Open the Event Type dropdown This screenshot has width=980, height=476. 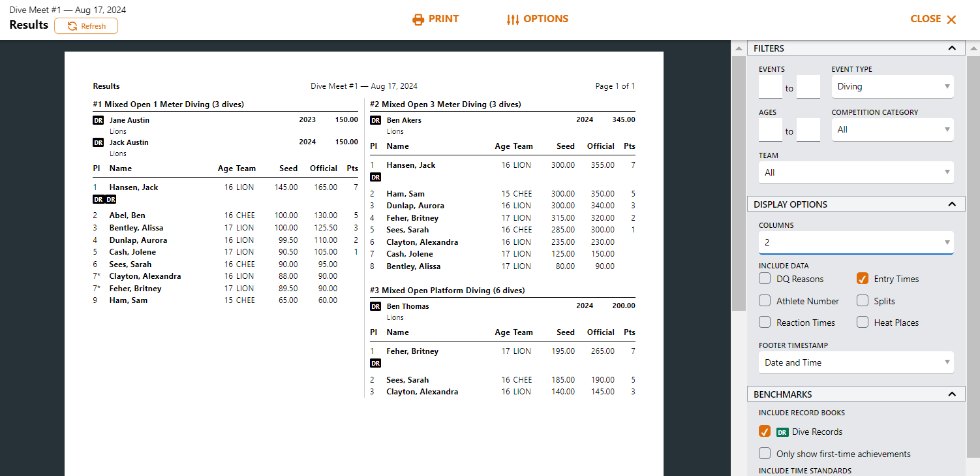[892, 87]
